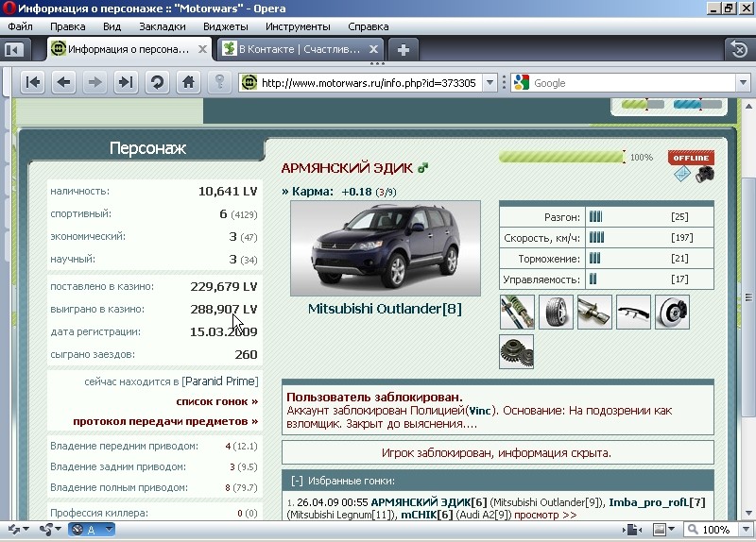
Task: Go to the home page
Action: (x=188, y=82)
